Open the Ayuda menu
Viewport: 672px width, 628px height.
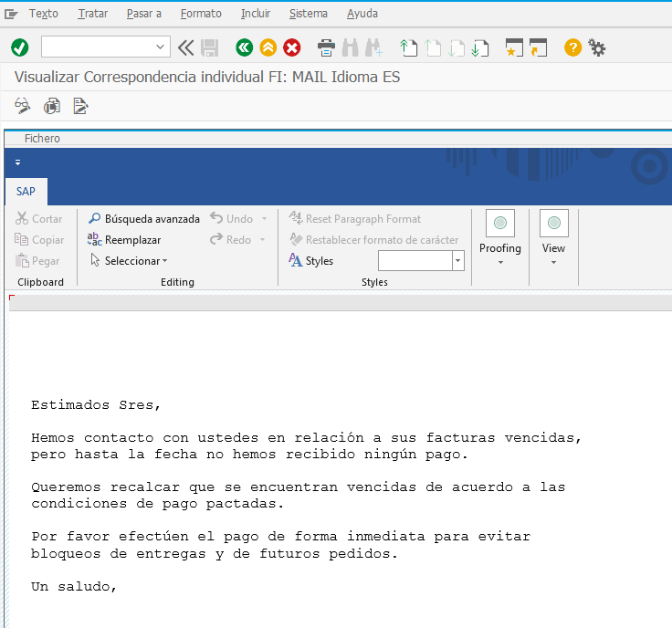click(362, 14)
